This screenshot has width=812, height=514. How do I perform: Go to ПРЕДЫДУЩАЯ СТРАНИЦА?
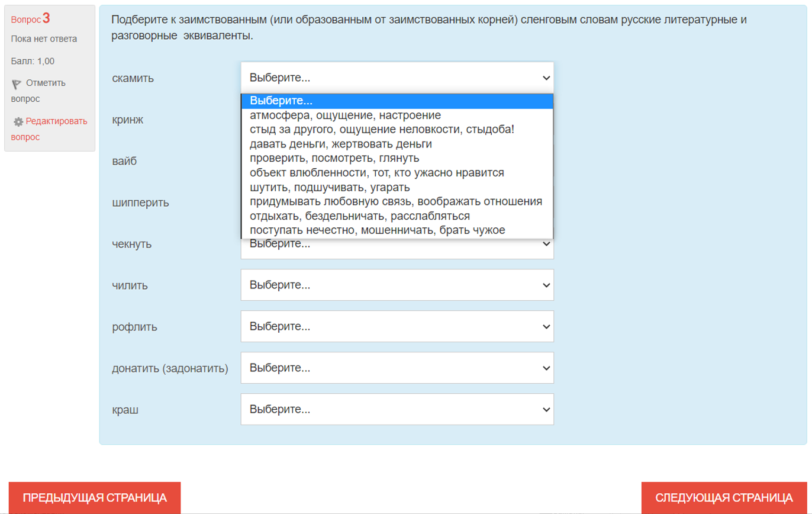pyautogui.click(x=95, y=497)
